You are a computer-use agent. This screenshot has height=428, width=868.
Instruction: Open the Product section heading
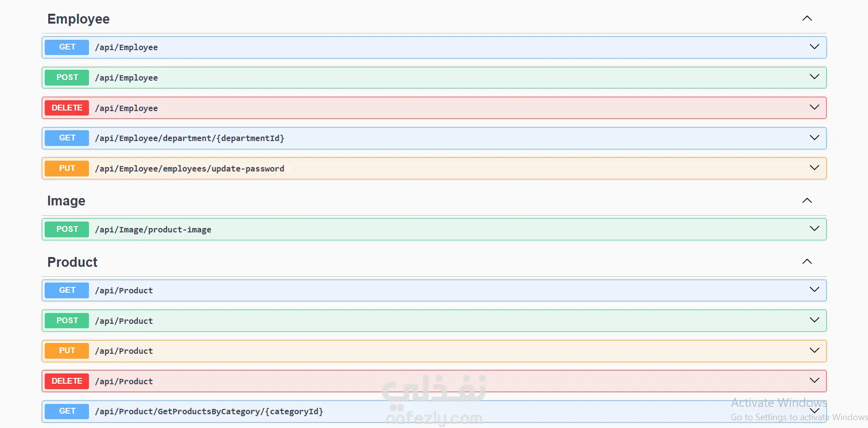click(72, 262)
